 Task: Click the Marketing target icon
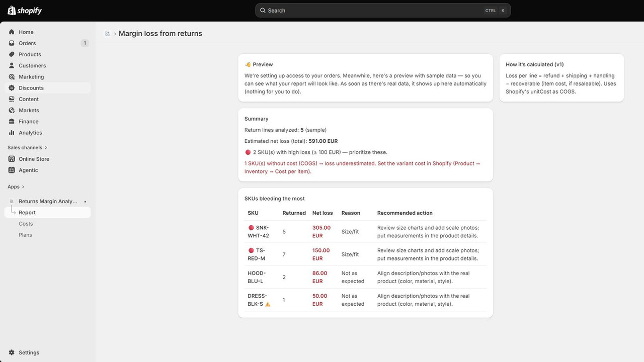12,77
